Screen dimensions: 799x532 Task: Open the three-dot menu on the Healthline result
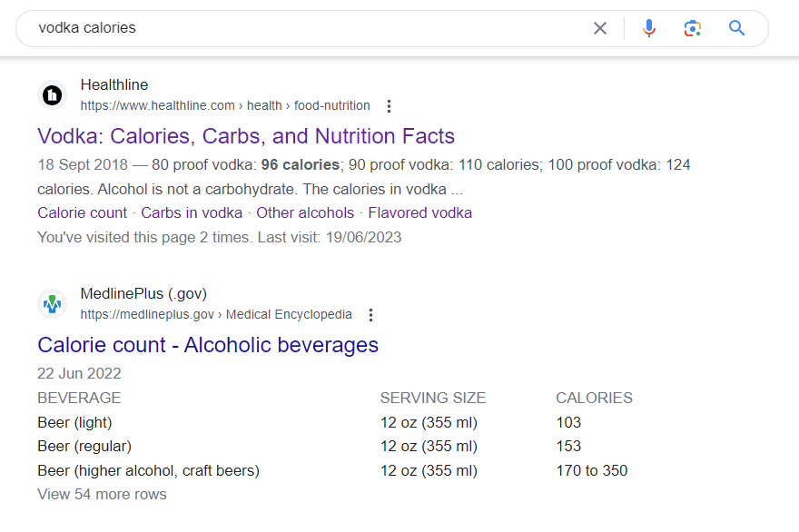tap(389, 105)
